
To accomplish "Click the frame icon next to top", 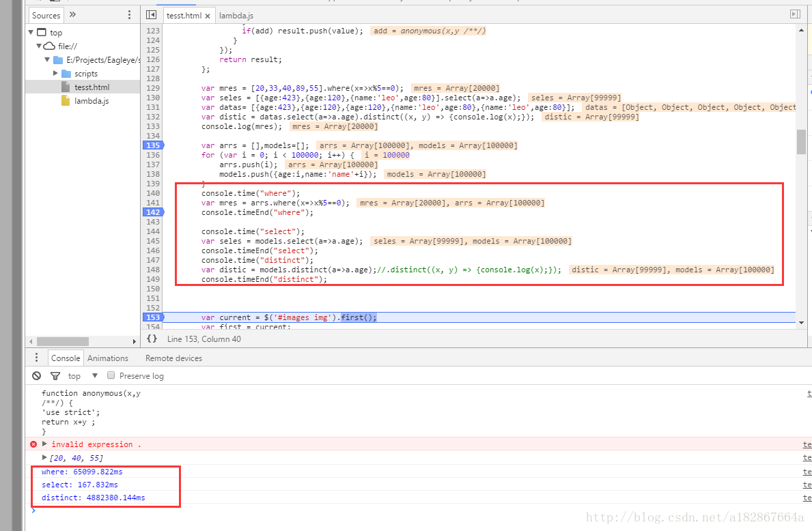I will click(42, 32).
